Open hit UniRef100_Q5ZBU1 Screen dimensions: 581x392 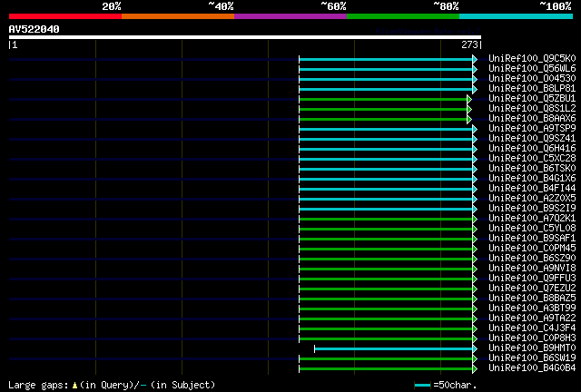(532, 99)
